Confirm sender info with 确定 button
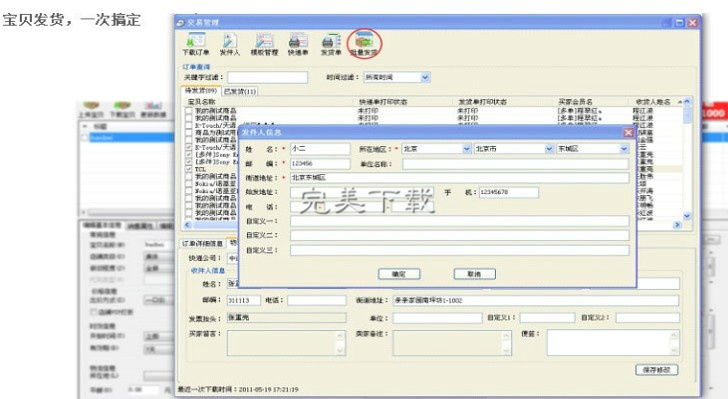The image size is (728, 399). click(x=399, y=274)
